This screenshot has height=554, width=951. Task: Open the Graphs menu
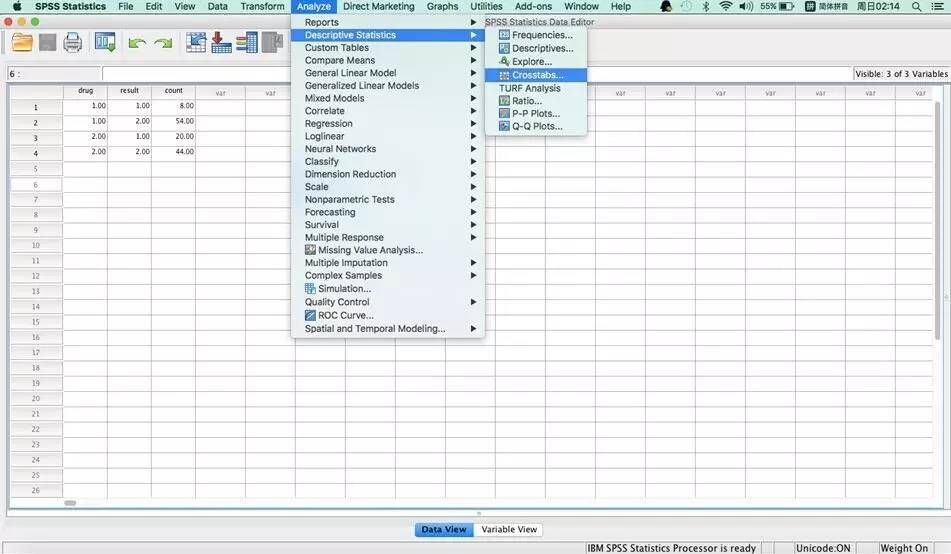(x=442, y=7)
